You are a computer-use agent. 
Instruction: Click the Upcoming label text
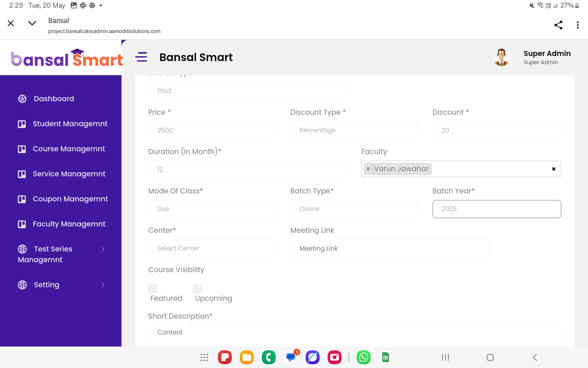[214, 298]
